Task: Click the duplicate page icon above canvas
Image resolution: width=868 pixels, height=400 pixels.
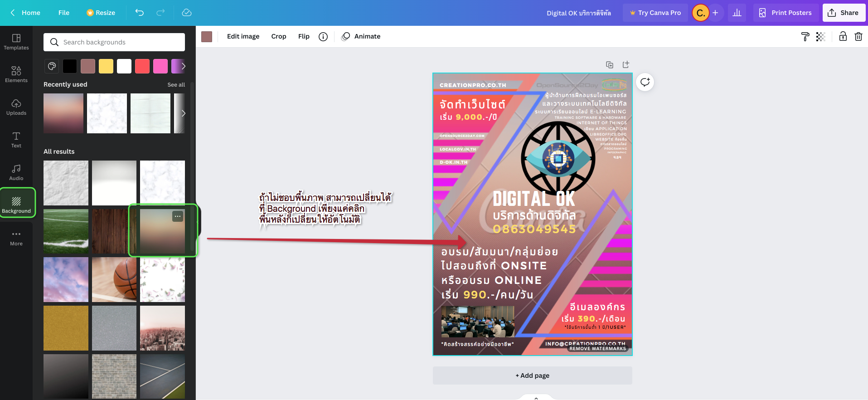Action: (610, 65)
